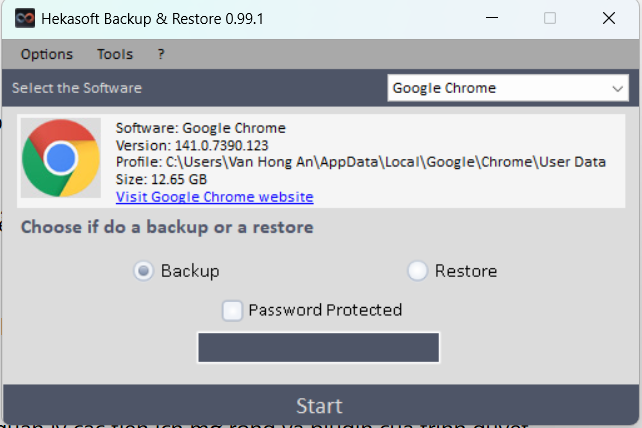Open the Google Chrome software combo box

(498, 88)
